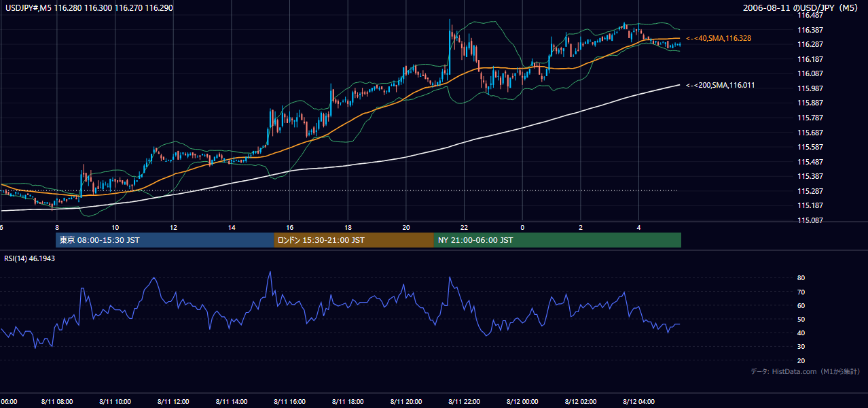Click the 8/11 20:00 time label

tap(405, 402)
